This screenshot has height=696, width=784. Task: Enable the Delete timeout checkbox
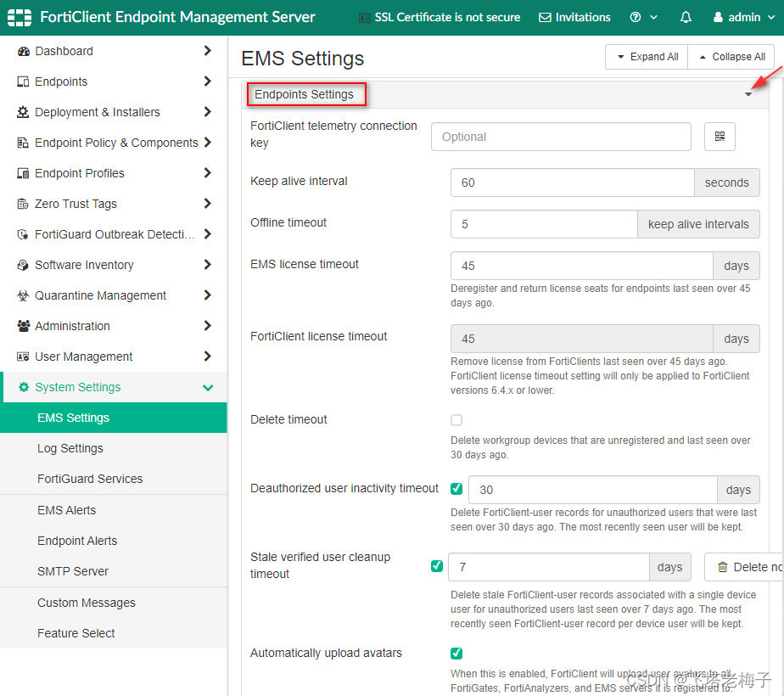coord(456,420)
